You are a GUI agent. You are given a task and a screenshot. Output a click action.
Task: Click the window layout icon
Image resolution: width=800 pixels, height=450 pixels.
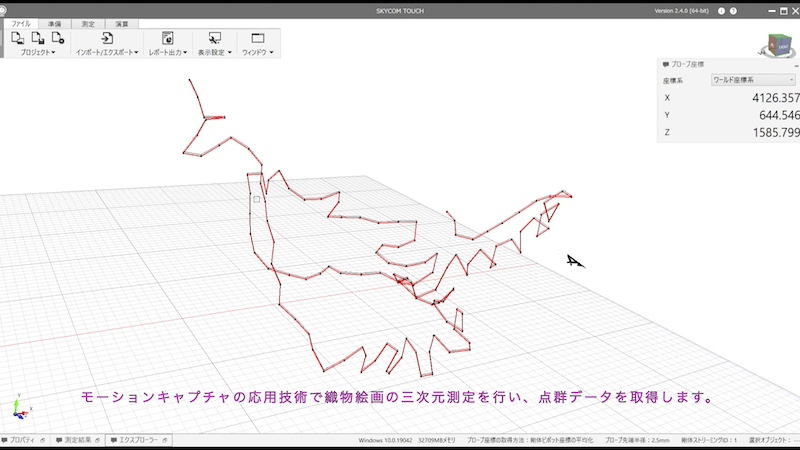[258, 37]
